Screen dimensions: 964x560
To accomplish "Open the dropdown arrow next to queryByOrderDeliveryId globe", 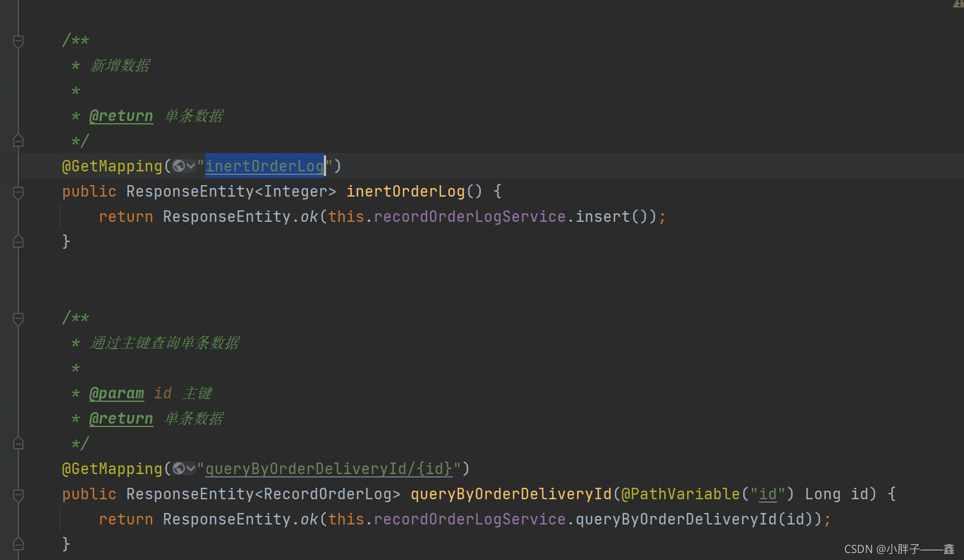I will click(191, 469).
